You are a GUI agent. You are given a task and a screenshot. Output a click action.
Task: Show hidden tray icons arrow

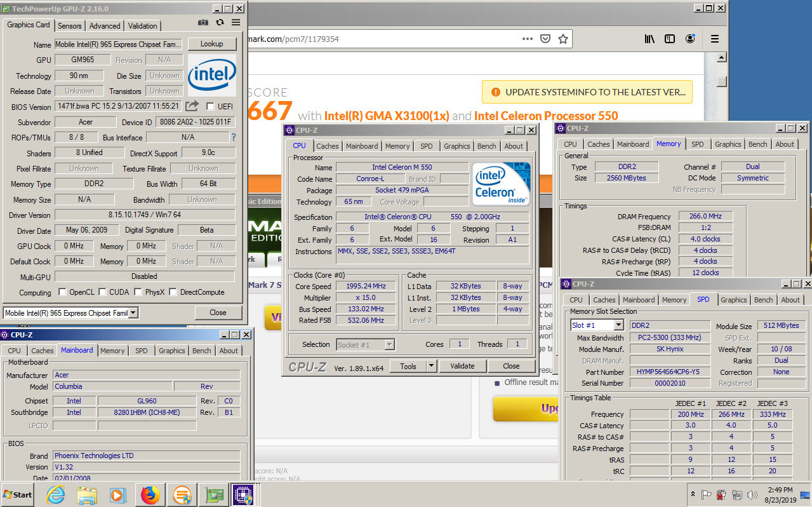693,494
